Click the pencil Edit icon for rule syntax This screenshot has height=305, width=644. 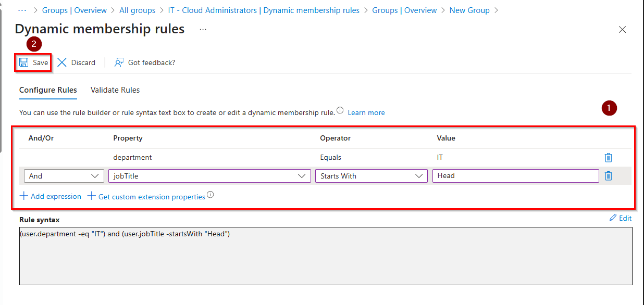[613, 218]
